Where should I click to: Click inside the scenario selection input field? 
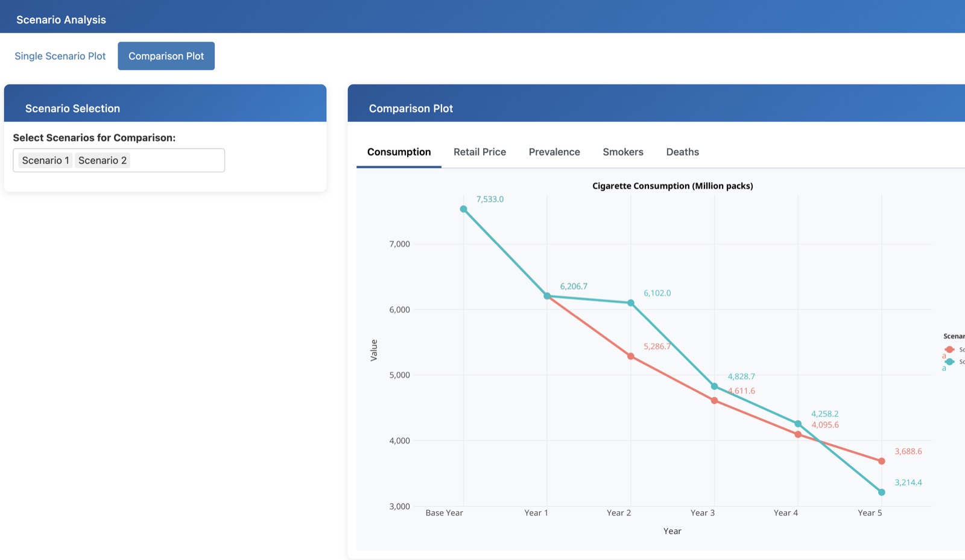point(175,160)
